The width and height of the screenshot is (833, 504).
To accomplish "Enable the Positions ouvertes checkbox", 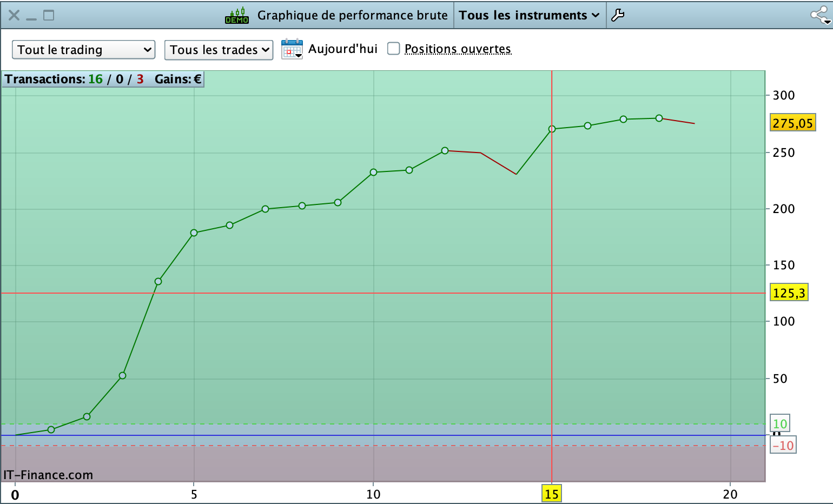I will pyautogui.click(x=394, y=49).
